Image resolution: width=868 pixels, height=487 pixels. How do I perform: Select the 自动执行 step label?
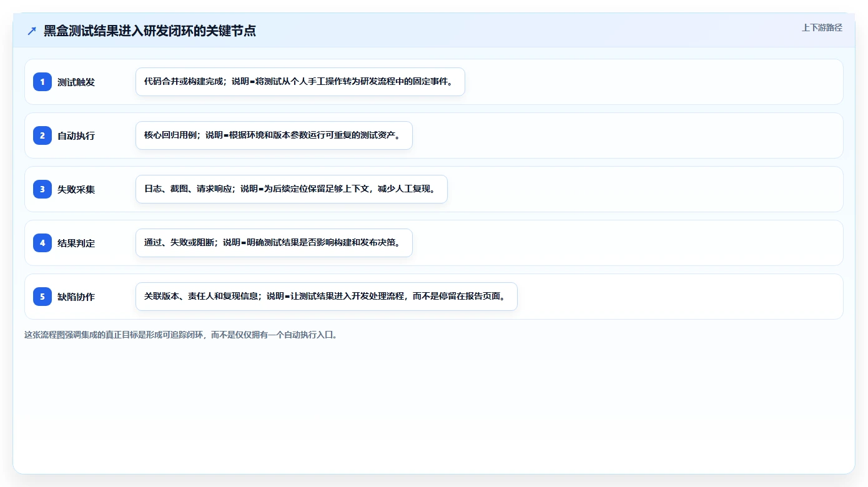point(76,135)
